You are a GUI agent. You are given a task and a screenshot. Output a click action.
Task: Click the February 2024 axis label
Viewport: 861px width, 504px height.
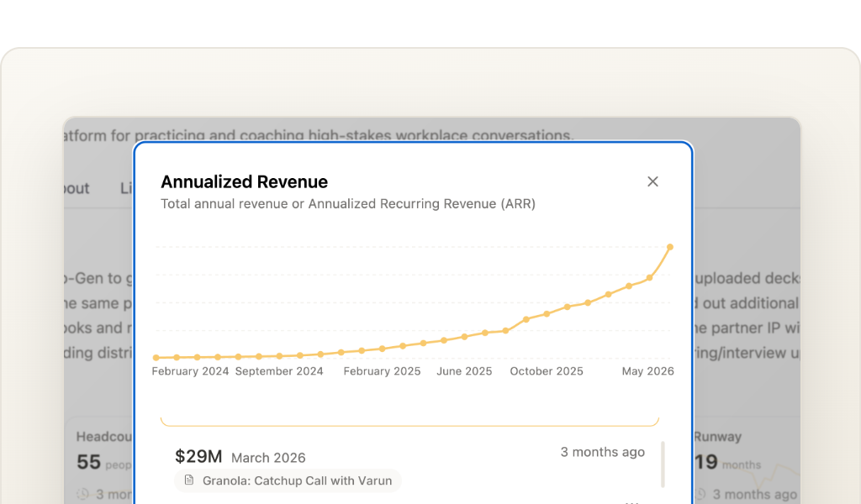coord(190,371)
